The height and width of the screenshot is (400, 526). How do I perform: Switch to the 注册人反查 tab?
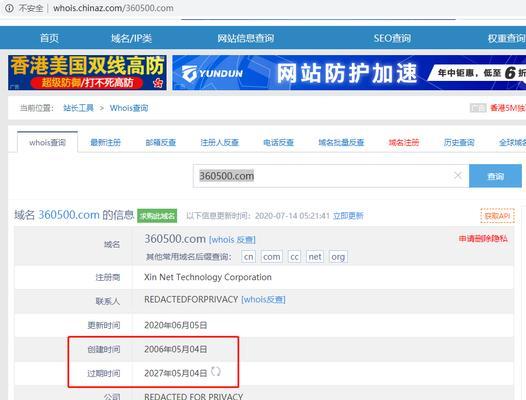pos(219,143)
